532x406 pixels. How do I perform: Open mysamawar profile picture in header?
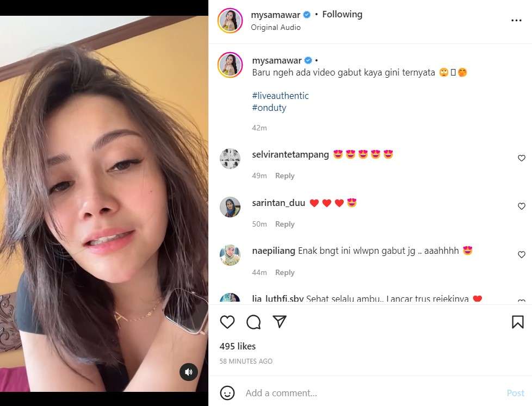230,21
